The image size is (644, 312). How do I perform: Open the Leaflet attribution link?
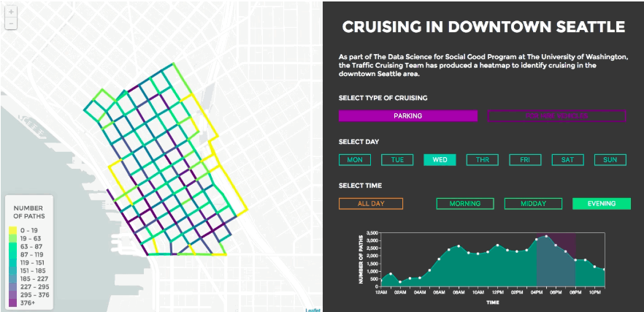(x=313, y=310)
